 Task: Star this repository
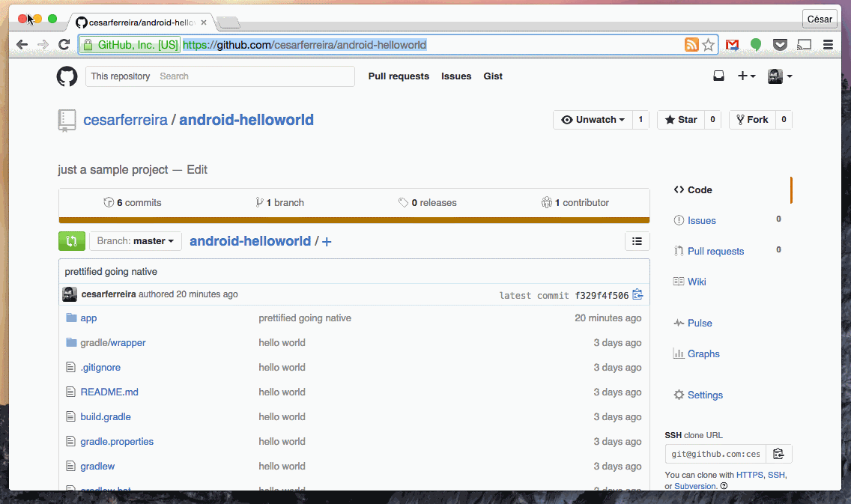[x=681, y=120]
